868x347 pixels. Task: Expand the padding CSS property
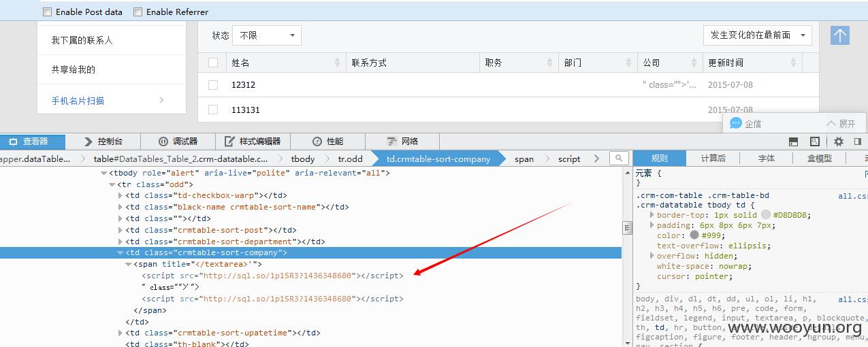652,225
